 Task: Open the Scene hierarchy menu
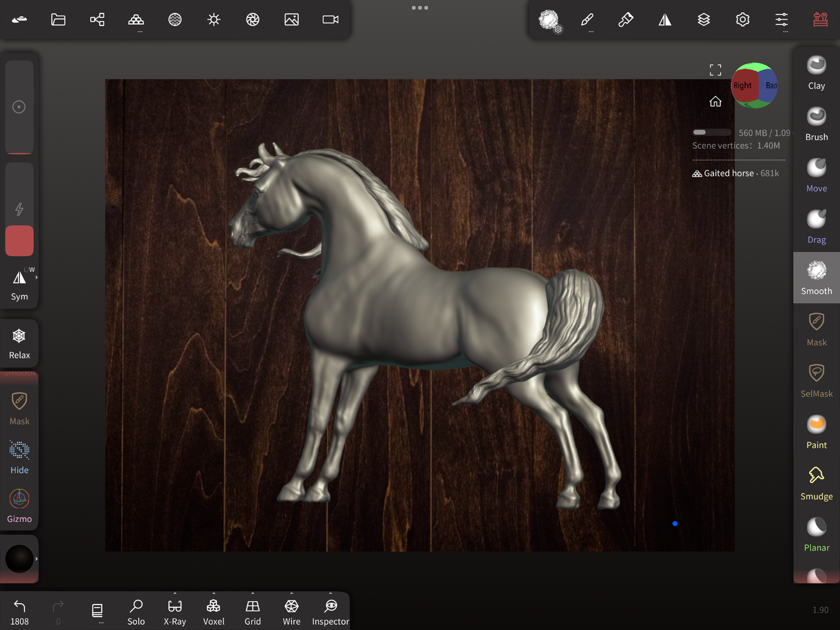[97, 20]
